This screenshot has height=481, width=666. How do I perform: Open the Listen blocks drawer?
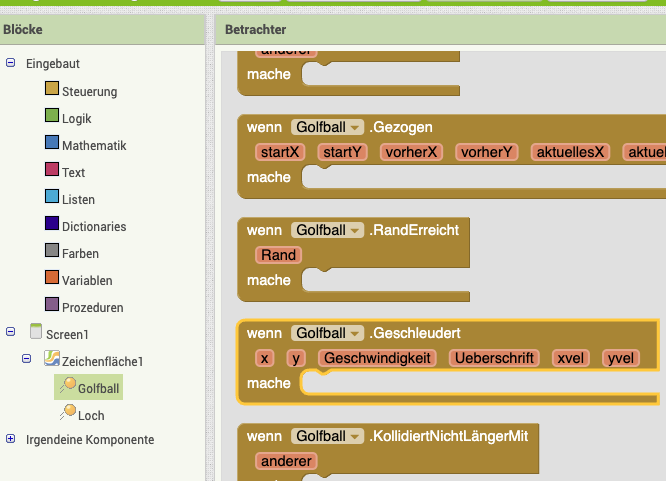[79, 199]
